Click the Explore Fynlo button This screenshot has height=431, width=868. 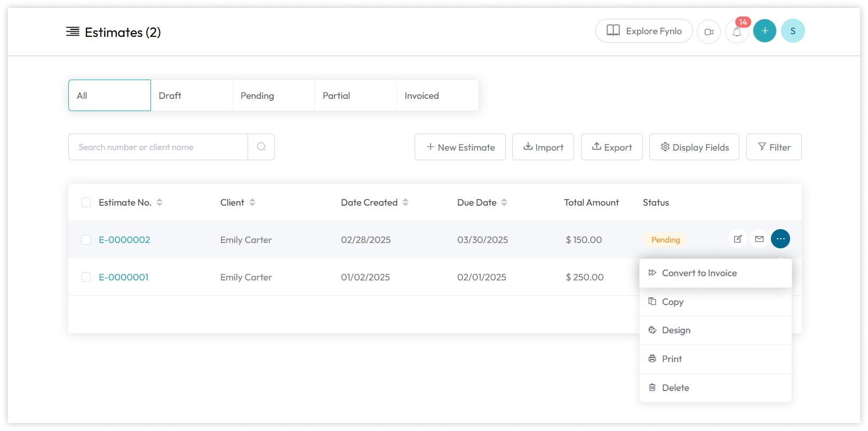644,31
